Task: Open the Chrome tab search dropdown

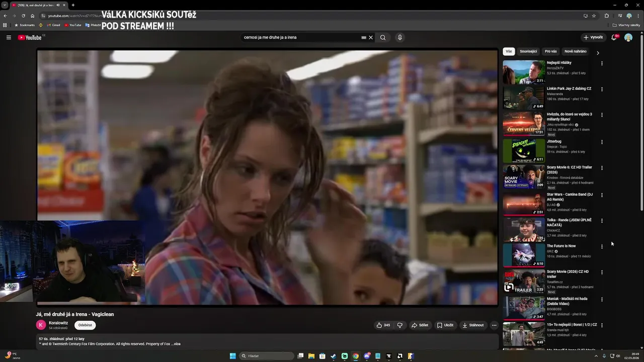Action: pyautogui.click(x=5, y=5)
